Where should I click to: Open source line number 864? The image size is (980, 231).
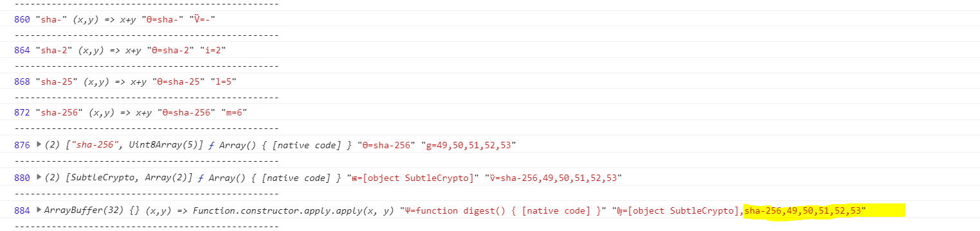pyautogui.click(x=22, y=50)
